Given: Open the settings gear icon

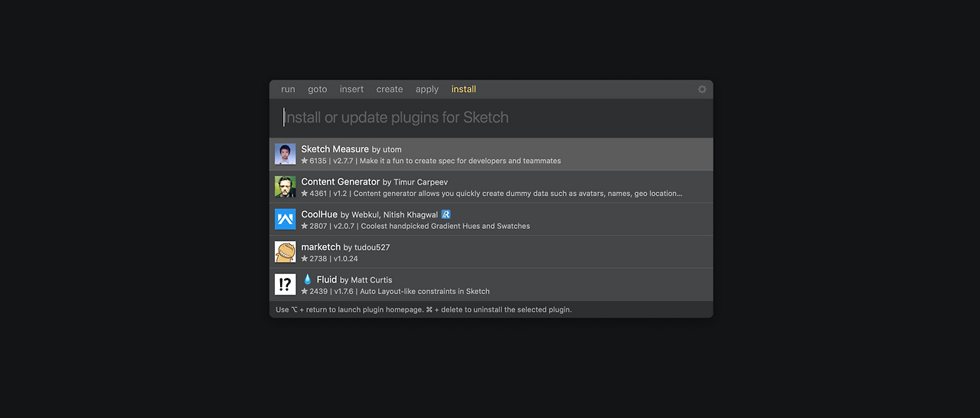Looking at the screenshot, I should point(702,90).
